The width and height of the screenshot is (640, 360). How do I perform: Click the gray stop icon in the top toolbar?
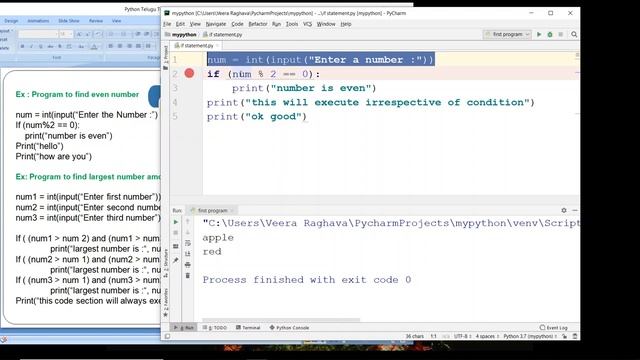(x=561, y=35)
